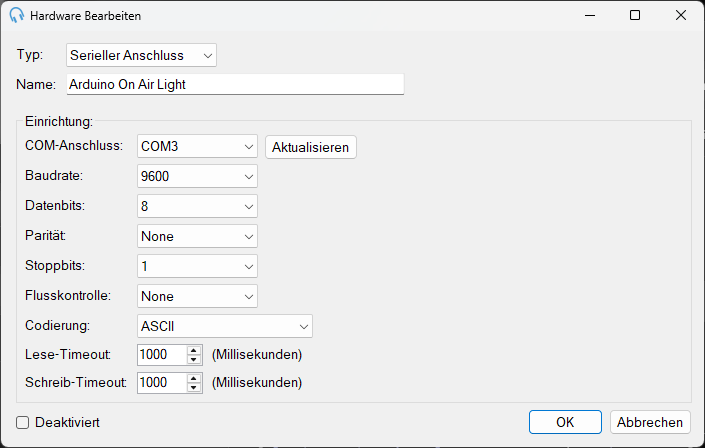
Task: Click the Name field with Arduino On Air Light
Action: (235, 84)
